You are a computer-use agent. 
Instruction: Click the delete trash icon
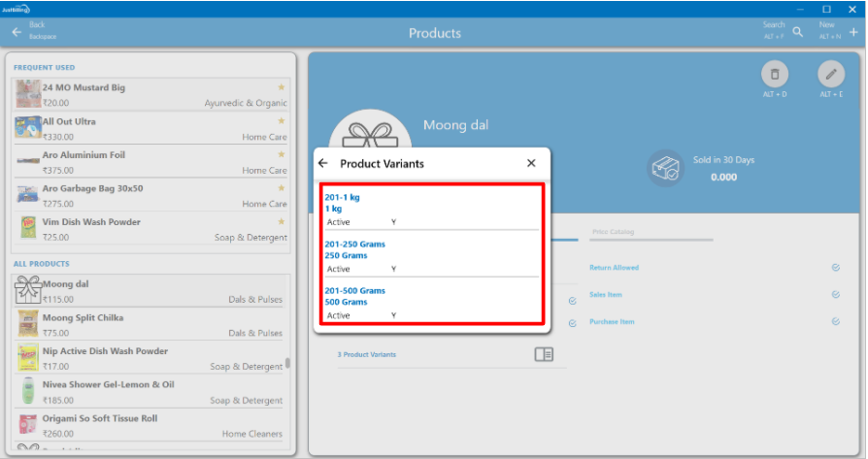(x=774, y=74)
